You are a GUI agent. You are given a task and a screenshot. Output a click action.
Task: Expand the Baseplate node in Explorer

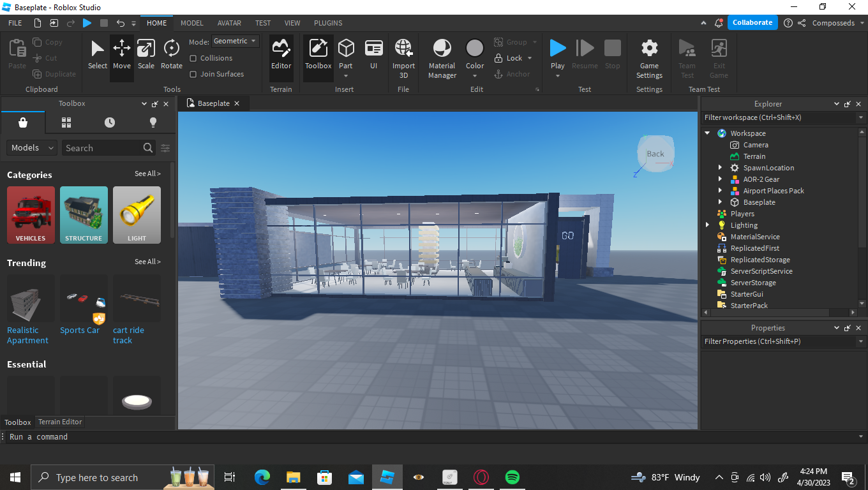[721, 202]
